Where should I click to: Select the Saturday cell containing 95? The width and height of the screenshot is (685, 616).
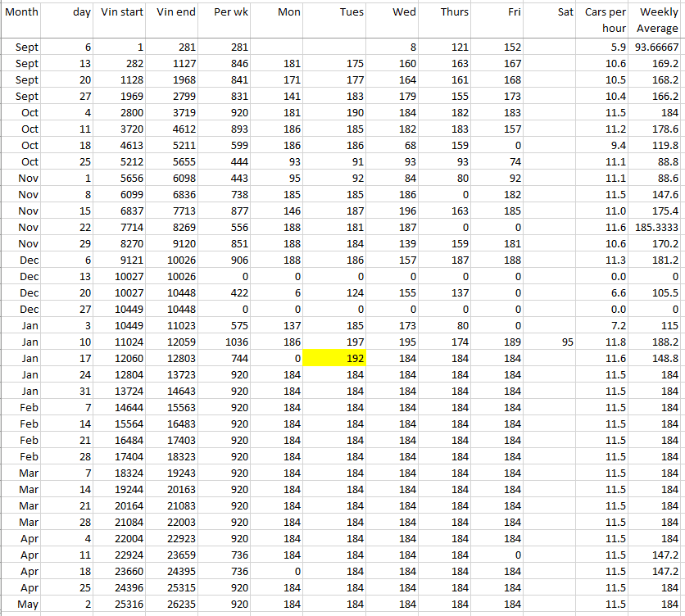coord(551,342)
